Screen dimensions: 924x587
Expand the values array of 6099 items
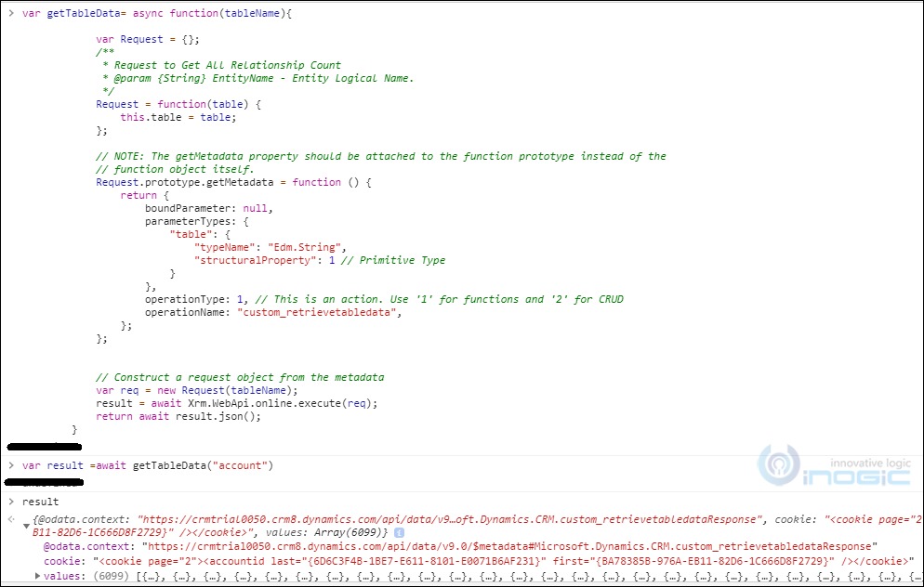click(x=37, y=577)
